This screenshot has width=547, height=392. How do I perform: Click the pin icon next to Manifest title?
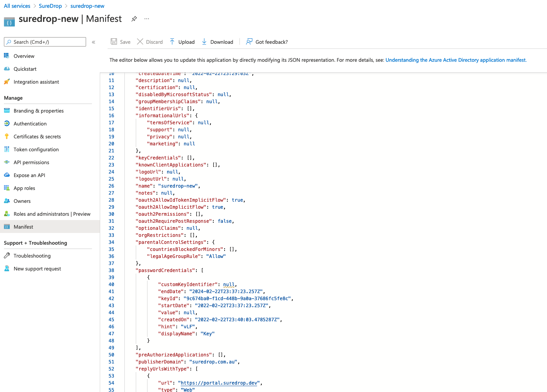point(134,19)
